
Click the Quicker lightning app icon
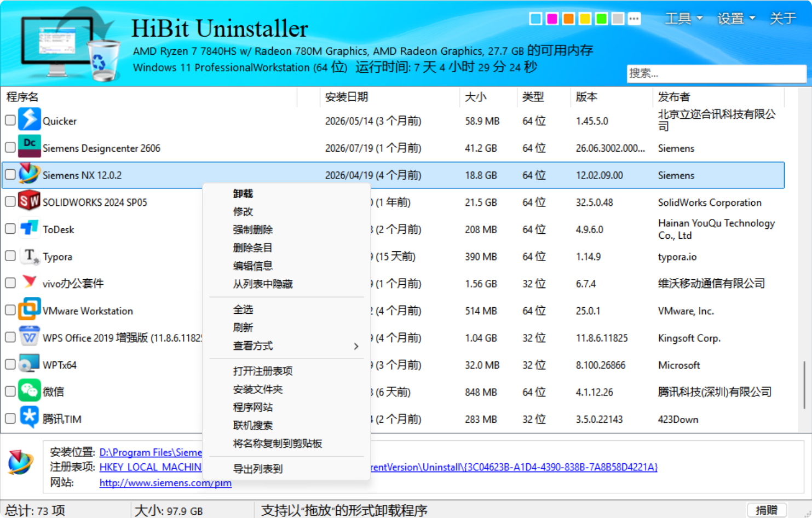[30, 119]
